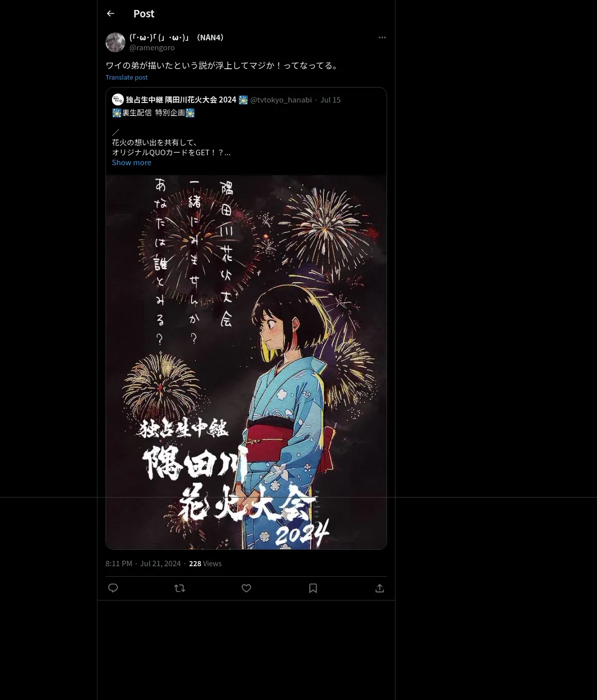Open the poster's profile avatar
This screenshot has height=700, width=597.
115,42
